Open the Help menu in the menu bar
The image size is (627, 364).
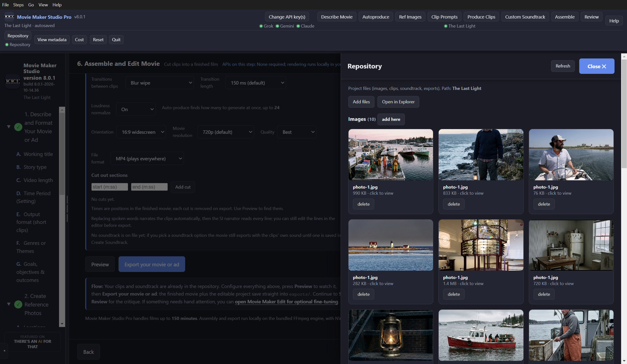click(57, 5)
